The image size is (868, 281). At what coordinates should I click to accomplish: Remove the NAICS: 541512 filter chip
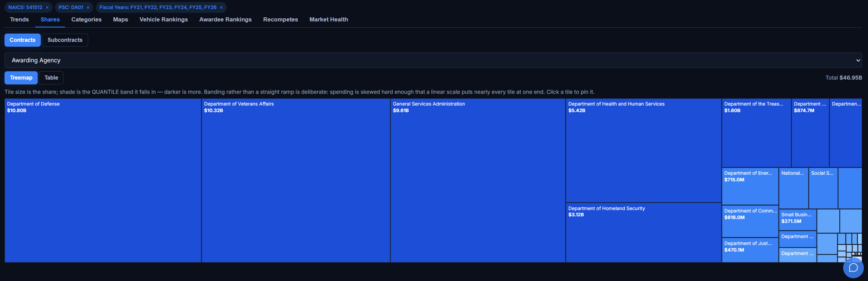tap(47, 7)
